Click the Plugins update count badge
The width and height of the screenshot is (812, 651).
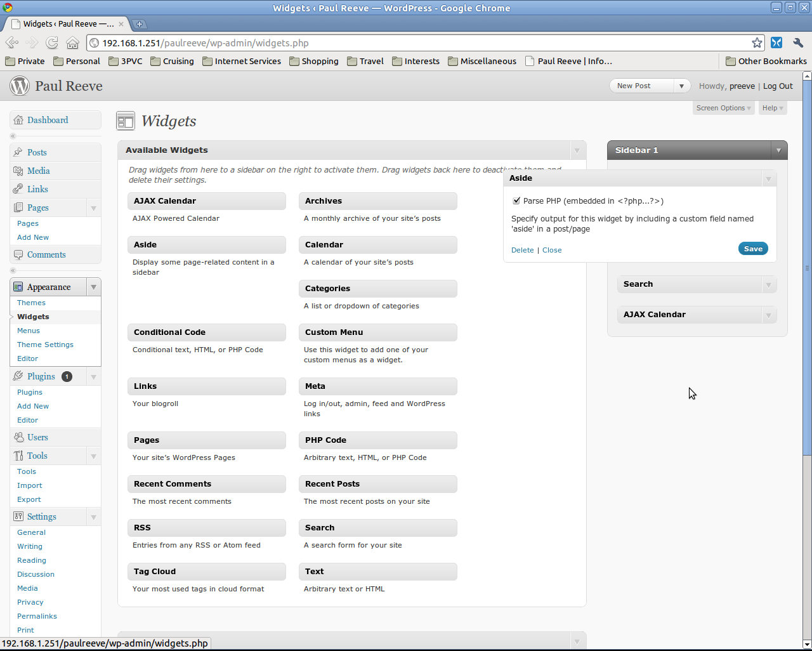tap(67, 376)
